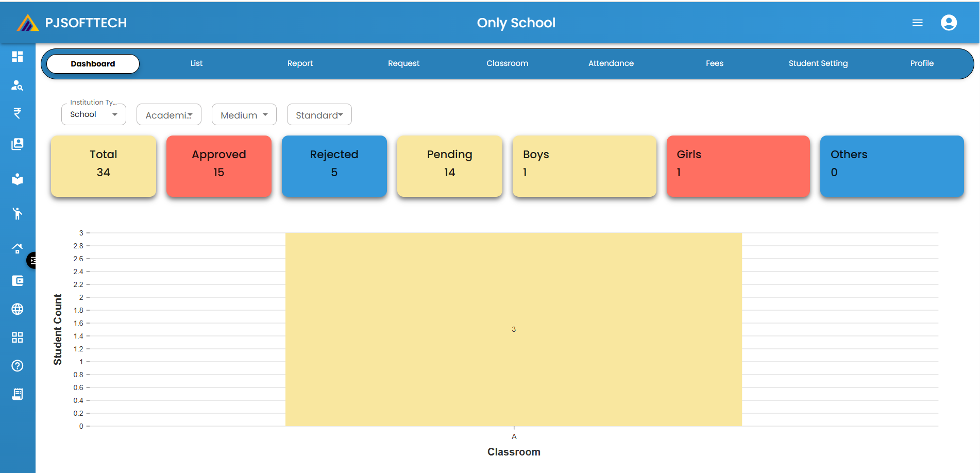Expand the Standard dropdown

pyautogui.click(x=319, y=114)
